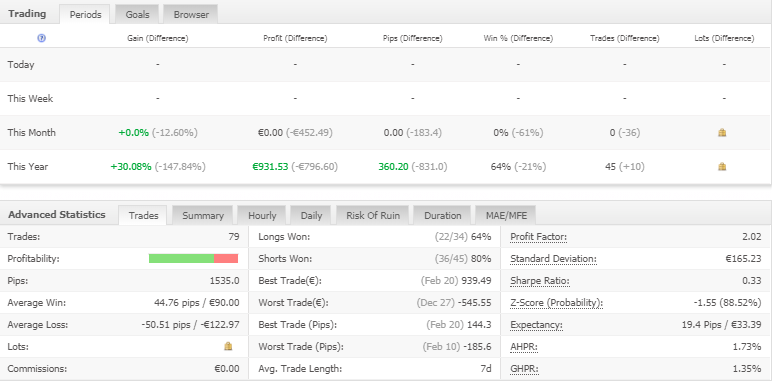Click the This Year row label
Image resolution: width=772 pixels, height=381 pixels.
click(x=28, y=166)
